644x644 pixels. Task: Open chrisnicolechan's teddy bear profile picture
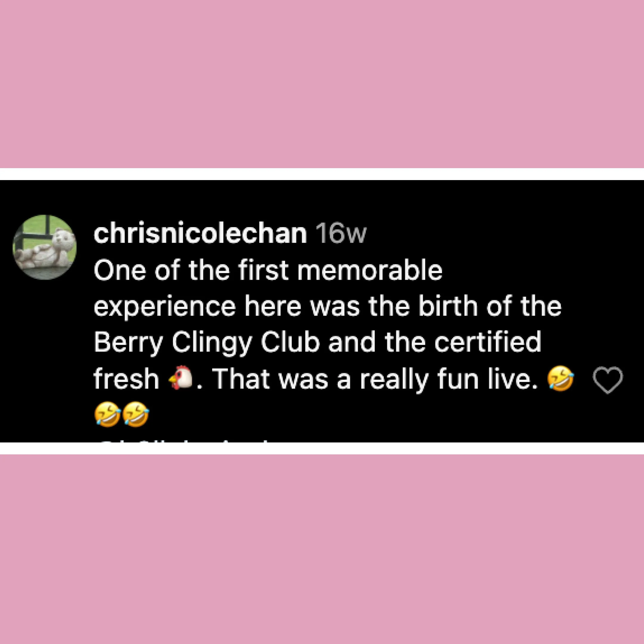coord(45,247)
